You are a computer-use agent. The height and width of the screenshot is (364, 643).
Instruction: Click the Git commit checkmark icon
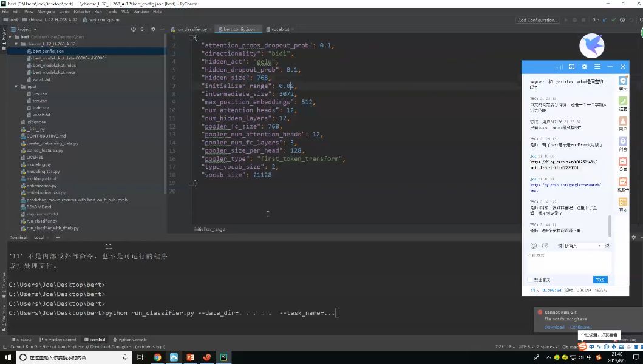pyautogui.click(x=613, y=20)
